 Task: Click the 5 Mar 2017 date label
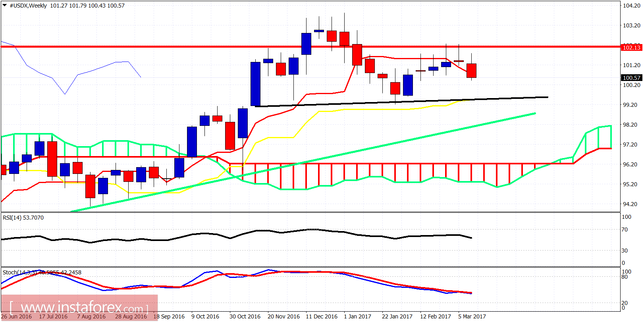coord(472,316)
